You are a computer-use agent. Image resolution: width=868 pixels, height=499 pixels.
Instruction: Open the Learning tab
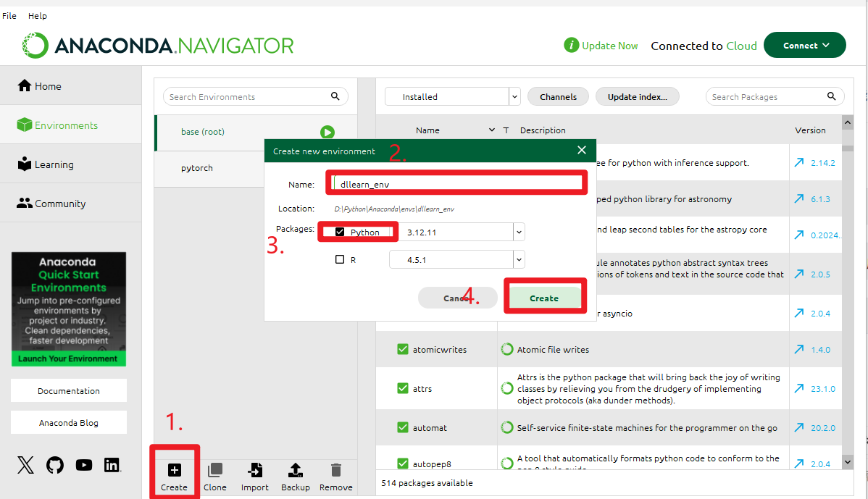71,164
